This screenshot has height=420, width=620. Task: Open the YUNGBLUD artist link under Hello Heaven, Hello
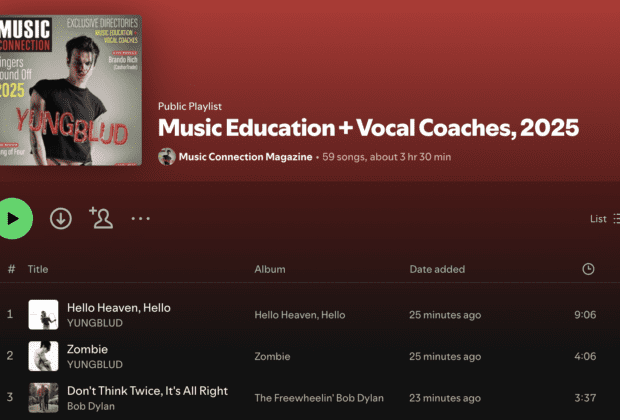click(95, 323)
